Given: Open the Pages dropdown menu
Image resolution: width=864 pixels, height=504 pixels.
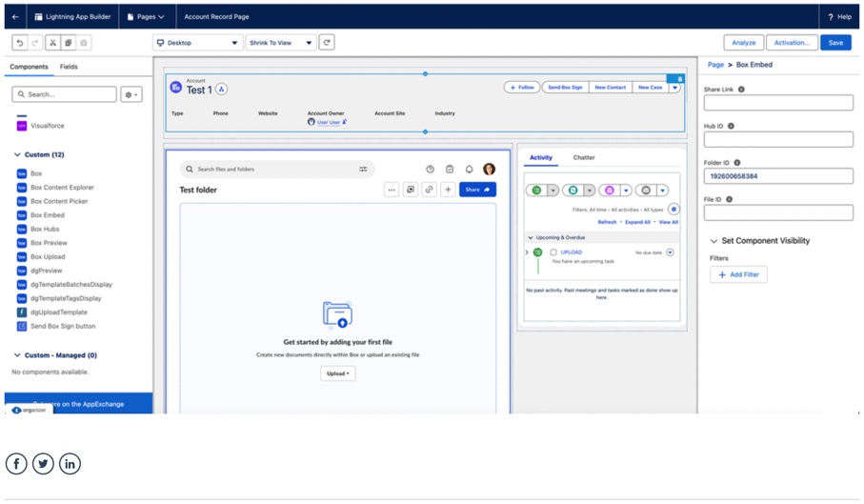Looking at the screenshot, I should (x=146, y=16).
